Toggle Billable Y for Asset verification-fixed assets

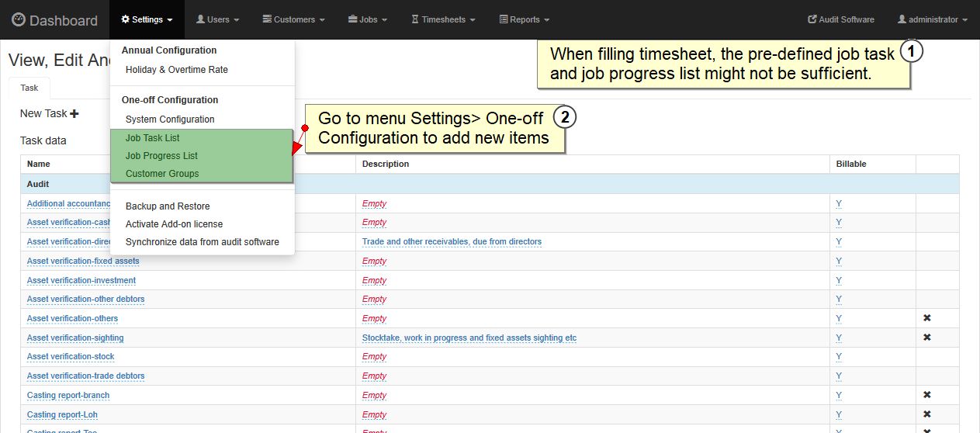[839, 261]
